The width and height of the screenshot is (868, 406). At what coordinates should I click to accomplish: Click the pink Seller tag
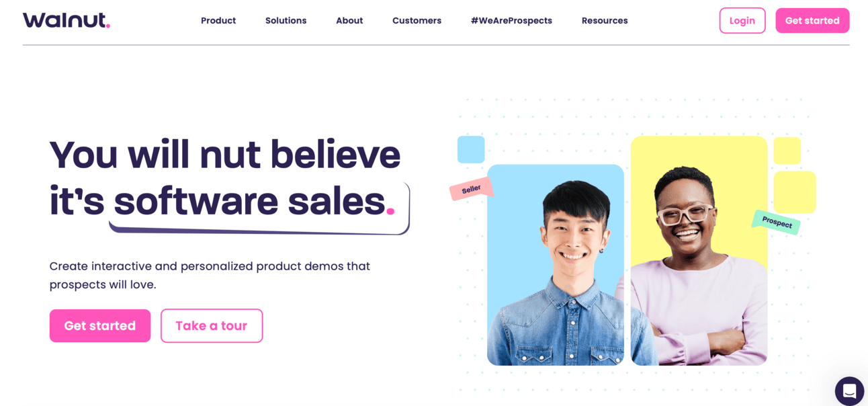(472, 189)
